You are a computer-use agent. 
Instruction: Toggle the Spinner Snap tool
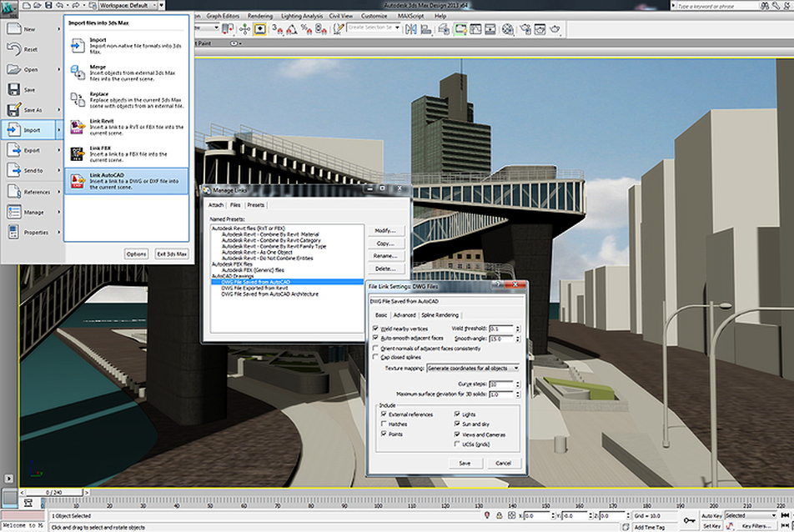321,29
